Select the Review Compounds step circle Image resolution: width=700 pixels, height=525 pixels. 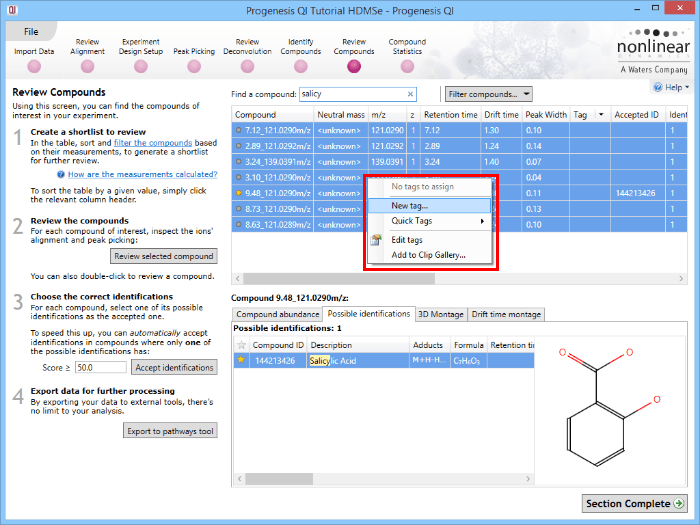point(354,67)
